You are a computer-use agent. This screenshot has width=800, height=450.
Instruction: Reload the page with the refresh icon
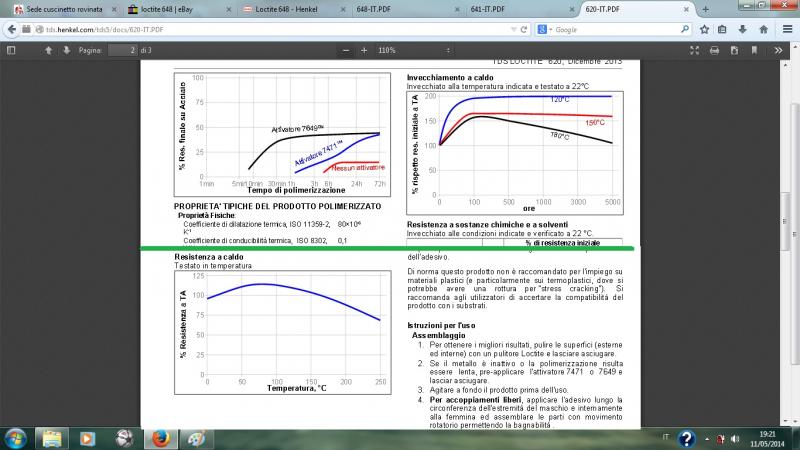point(523,30)
